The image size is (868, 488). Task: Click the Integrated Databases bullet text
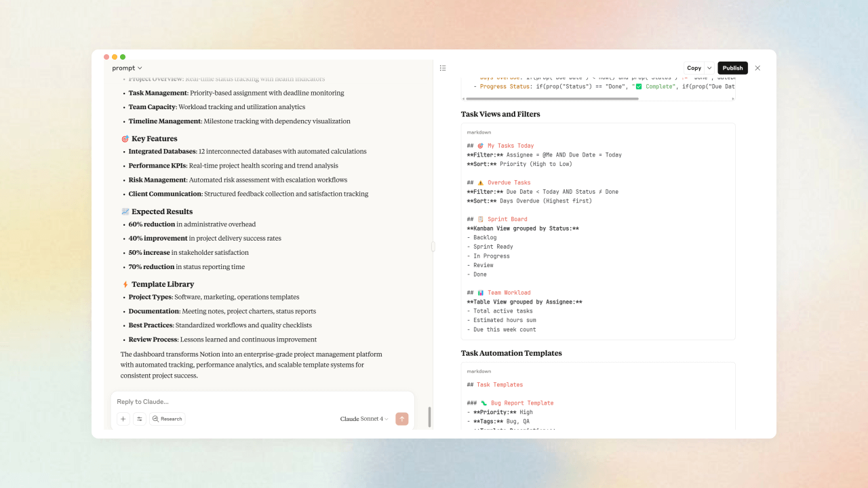click(x=248, y=152)
